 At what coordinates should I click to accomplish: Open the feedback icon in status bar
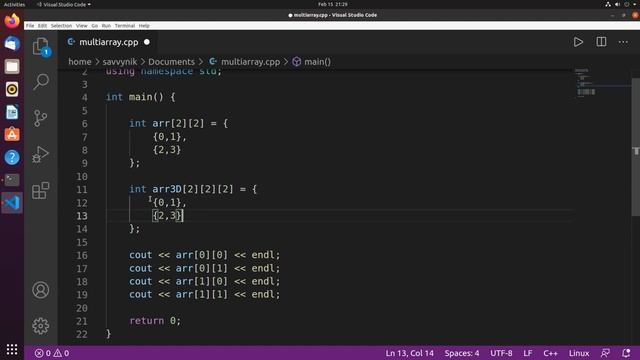(605, 353)
